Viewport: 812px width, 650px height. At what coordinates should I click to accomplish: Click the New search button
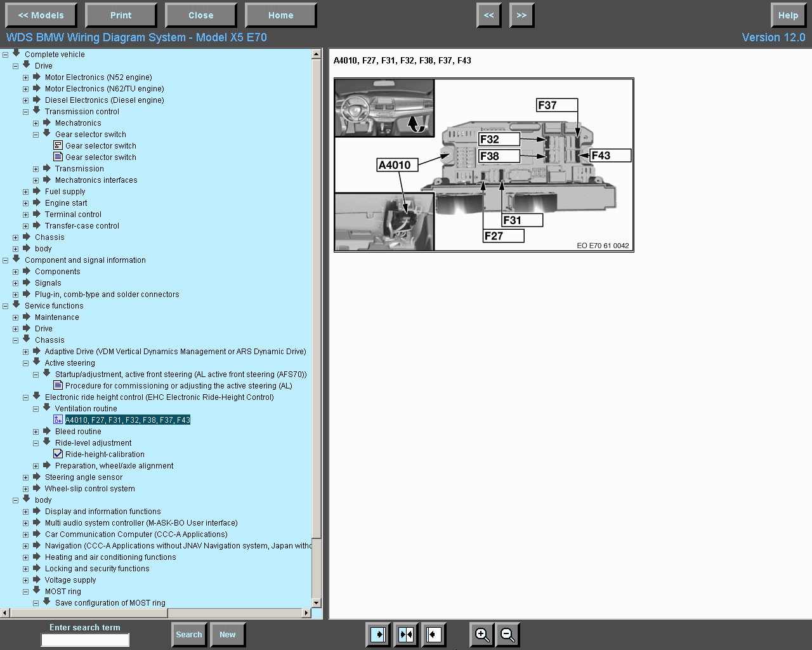(228, 635)
